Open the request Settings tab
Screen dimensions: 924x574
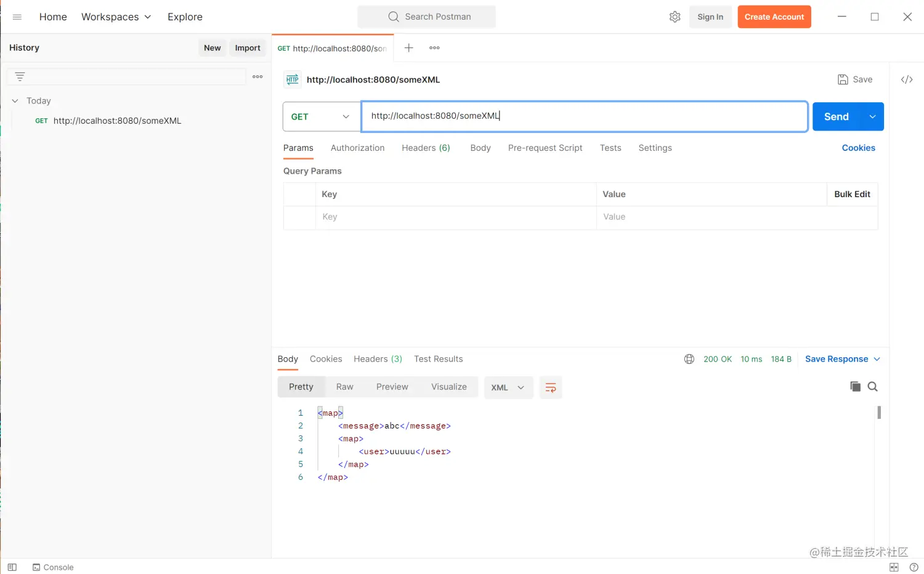pos(655,148)
